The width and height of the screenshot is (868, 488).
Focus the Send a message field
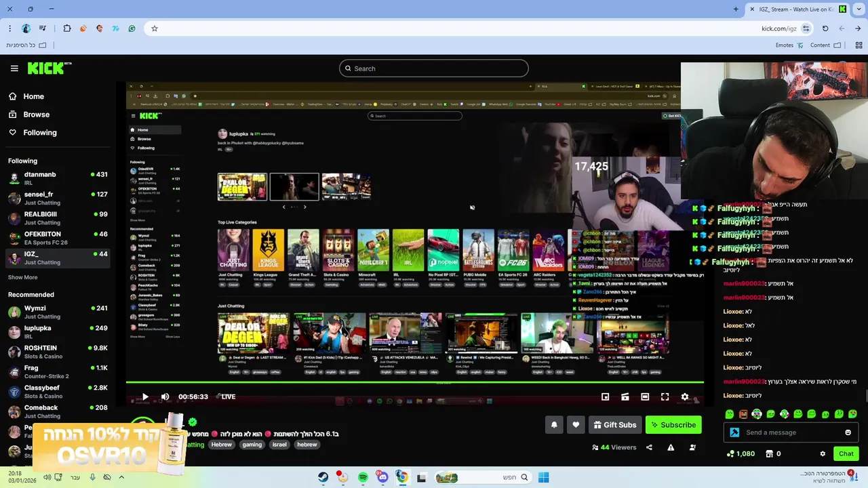pyautogui.click(x=791, y=432)
